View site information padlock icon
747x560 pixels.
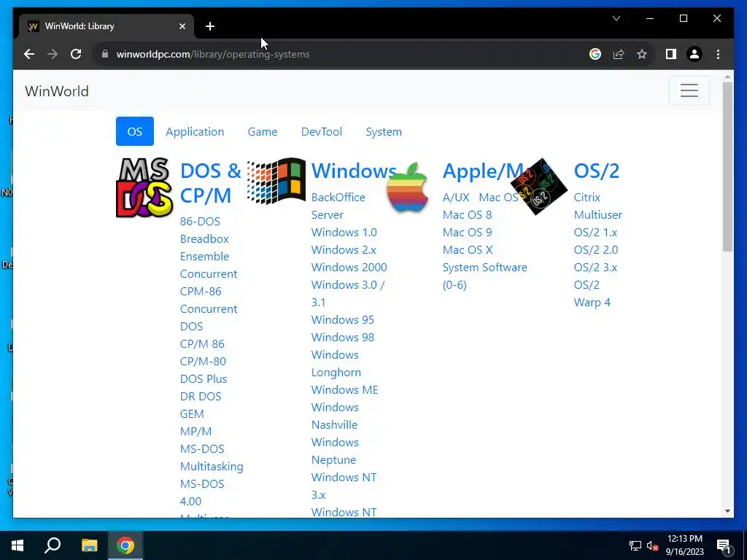pyautogui.click(x=105, y=54)
